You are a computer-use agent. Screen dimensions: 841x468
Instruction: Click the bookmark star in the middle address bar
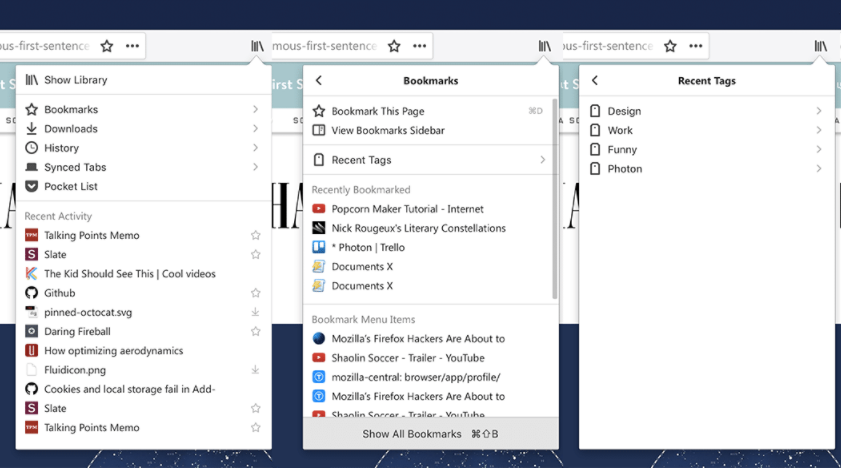click(x=394, y=46)
